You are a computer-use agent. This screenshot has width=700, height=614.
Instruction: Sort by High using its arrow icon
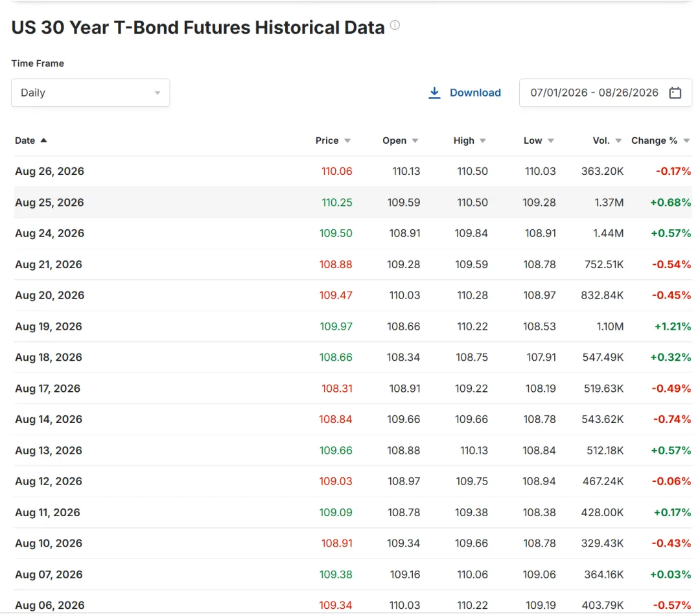[x=483, y=141]
